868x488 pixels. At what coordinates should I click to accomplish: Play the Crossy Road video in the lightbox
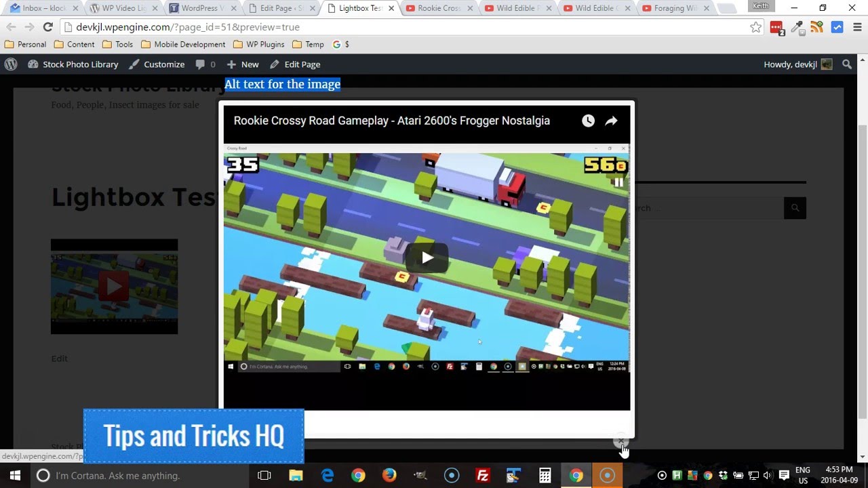[427, 258]
